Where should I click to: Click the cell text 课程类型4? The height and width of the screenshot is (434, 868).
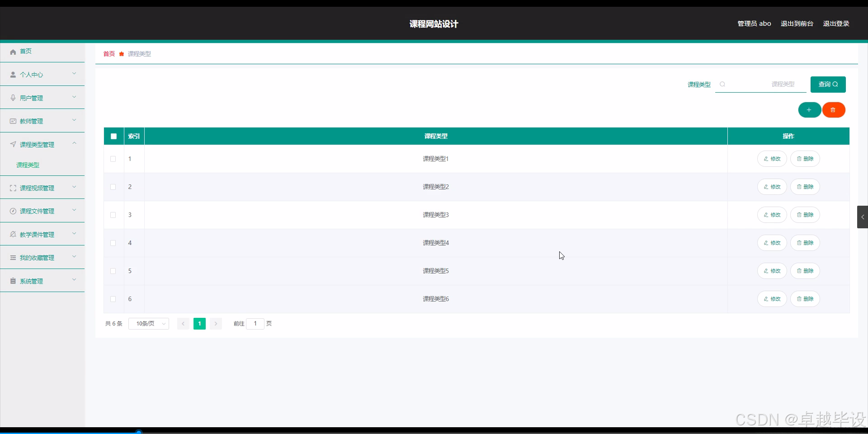click(x=436, y=243)
